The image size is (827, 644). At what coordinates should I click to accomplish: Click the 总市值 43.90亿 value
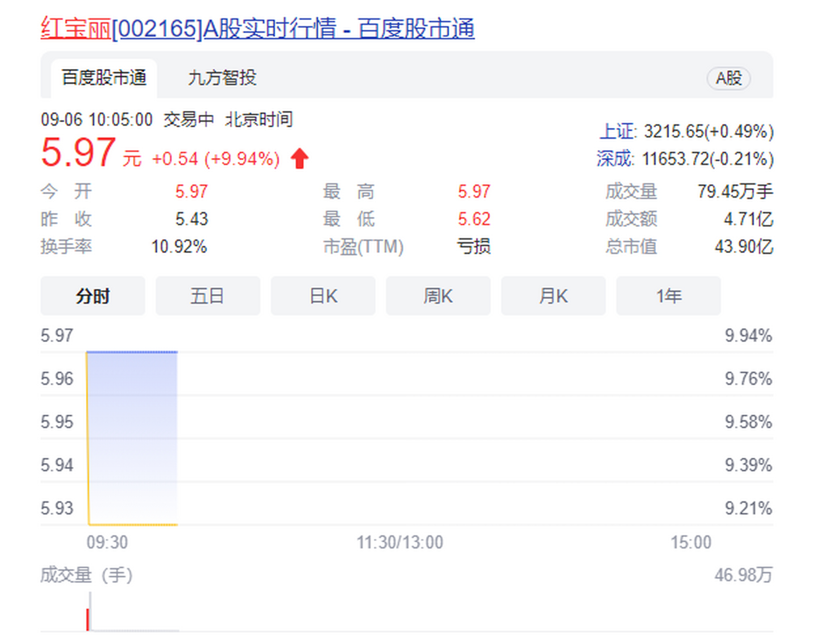[745, 247]
